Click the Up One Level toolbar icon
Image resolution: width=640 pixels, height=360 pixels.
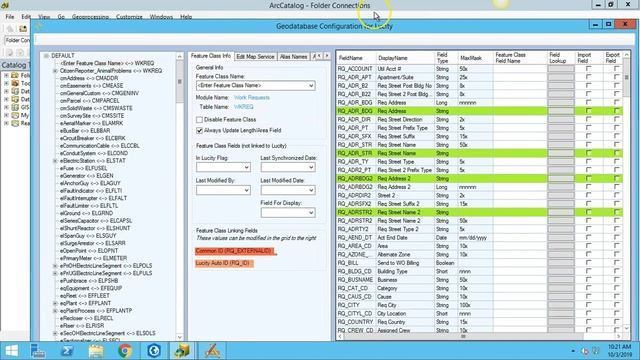coord(10,29)
